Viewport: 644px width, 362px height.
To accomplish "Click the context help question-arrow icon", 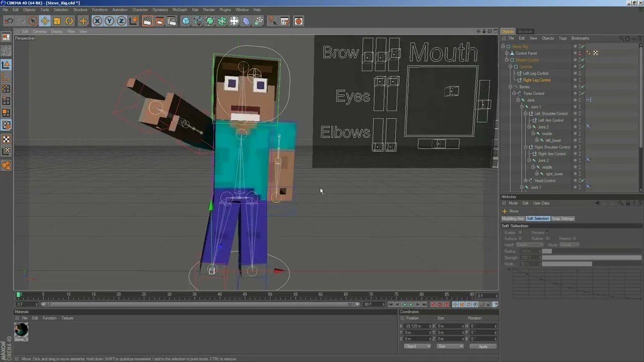I will point(272,21).
